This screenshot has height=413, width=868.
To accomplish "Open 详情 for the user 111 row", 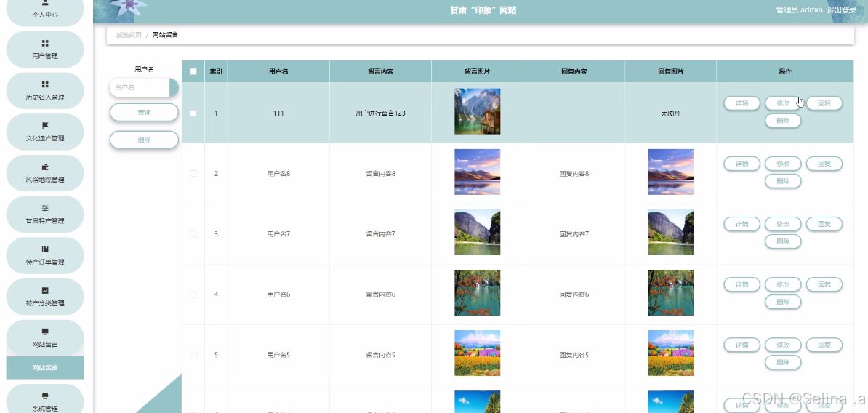I will [742, 103].
